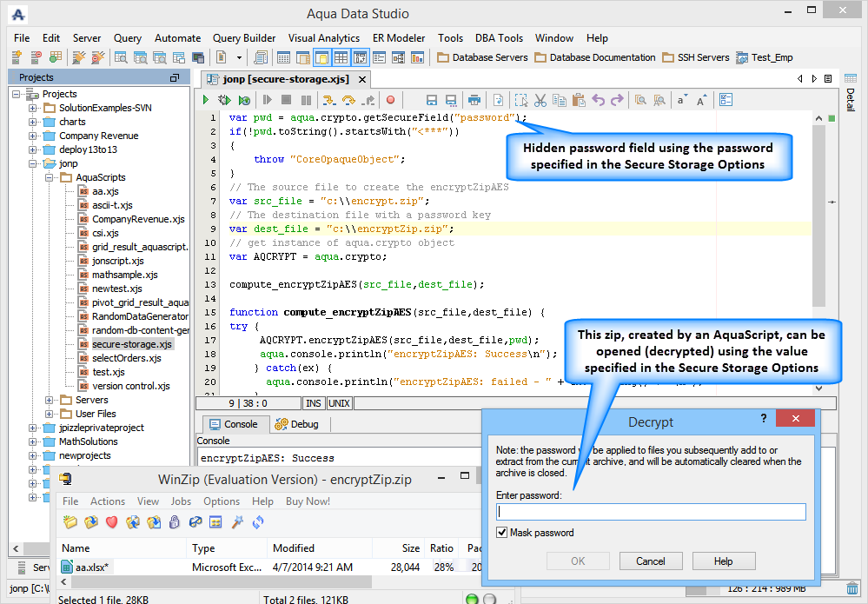The height and width of the screenshot is (604, 868).
Task: Select the CompanyRevenue.xjs file in tree
Action: (138, 219)
